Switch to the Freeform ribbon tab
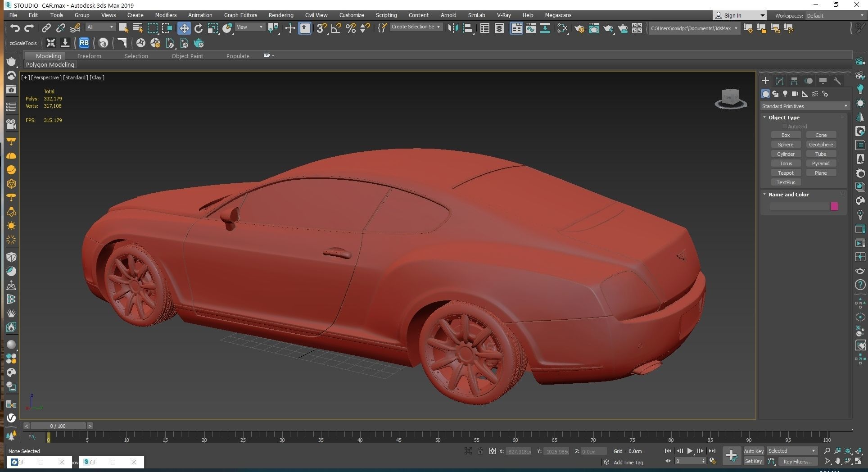868x472 pixels. tap(89, 56)
